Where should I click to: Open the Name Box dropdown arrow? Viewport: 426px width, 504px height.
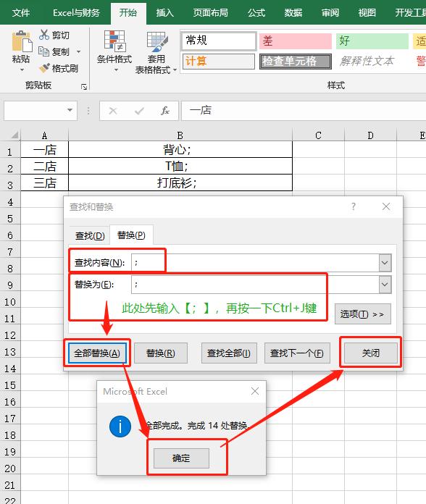point(70,110)
